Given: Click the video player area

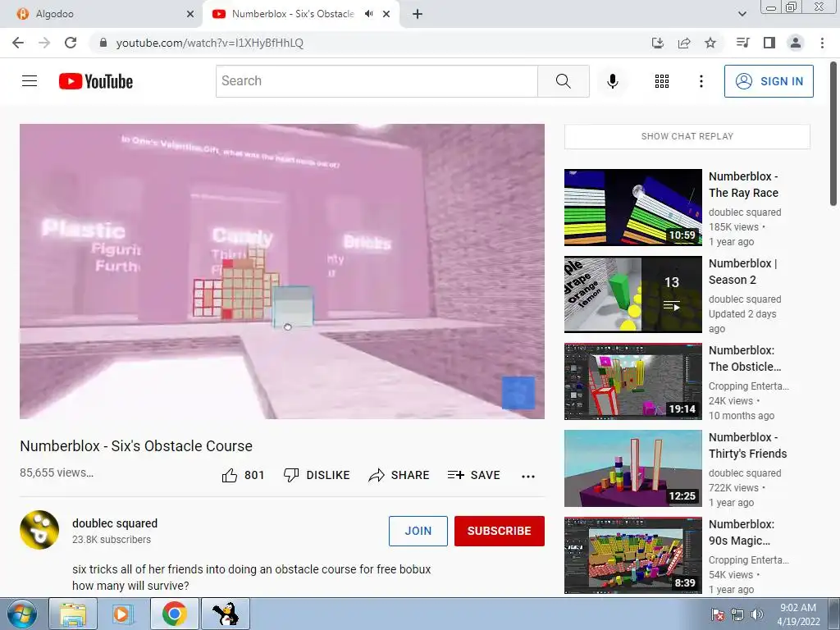Looking at the screenshot, I should click(x=282, y=271).
